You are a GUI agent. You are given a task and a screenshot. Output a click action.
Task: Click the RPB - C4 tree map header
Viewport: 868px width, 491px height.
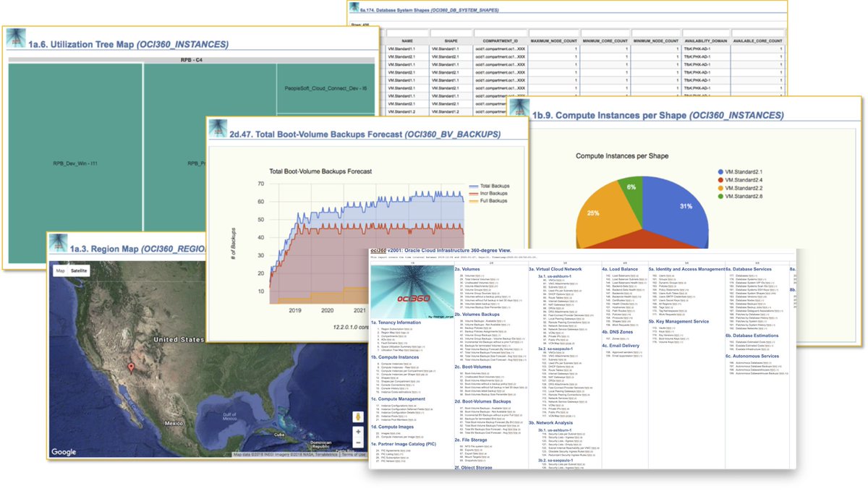192,59
